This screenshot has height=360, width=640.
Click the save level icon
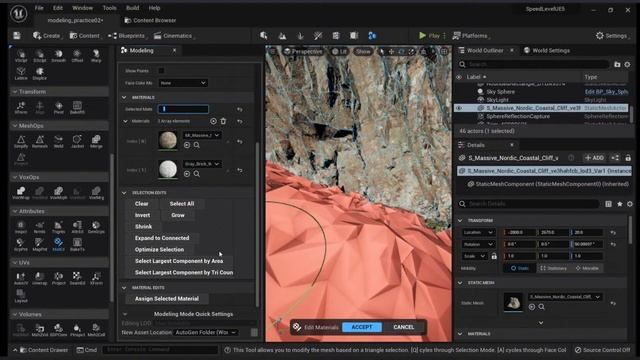[x=17, y=36]
